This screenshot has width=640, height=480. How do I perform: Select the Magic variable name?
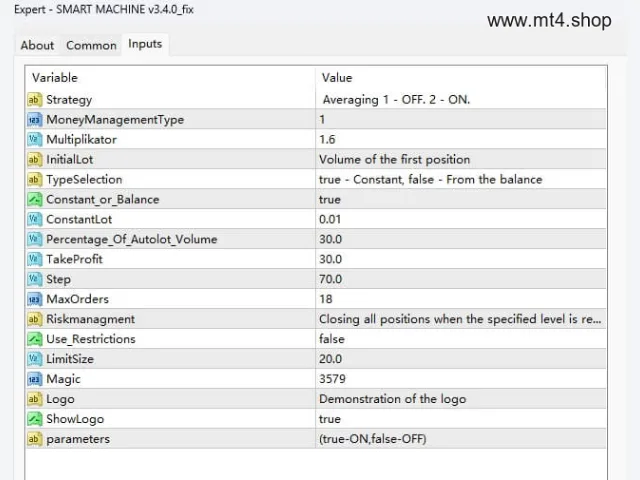[x=63, y=380]
